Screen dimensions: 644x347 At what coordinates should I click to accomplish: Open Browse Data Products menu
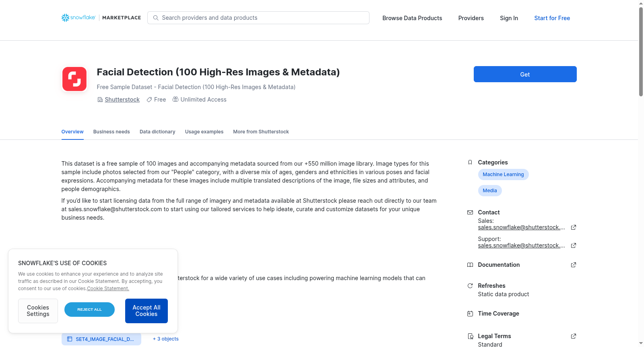[x=412, y=18]
